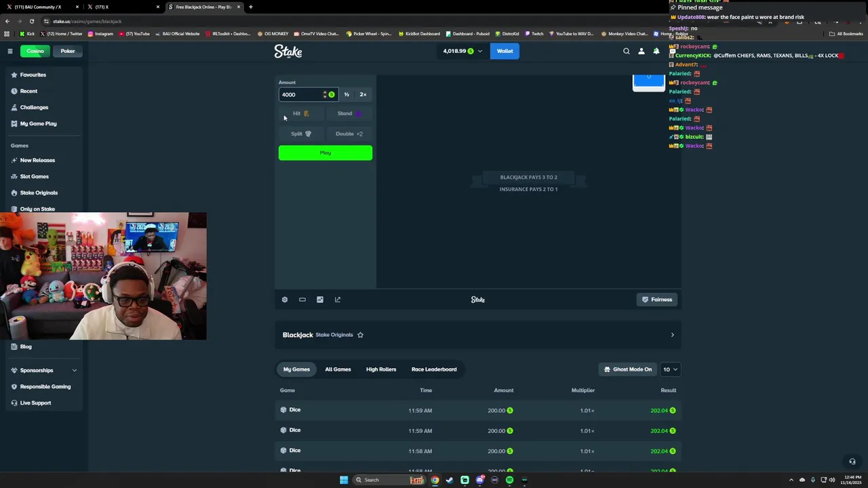Switch to Poker mode pill
This screenshot has height=488, width=868.
pyautogui.click(x=68, y=51)
